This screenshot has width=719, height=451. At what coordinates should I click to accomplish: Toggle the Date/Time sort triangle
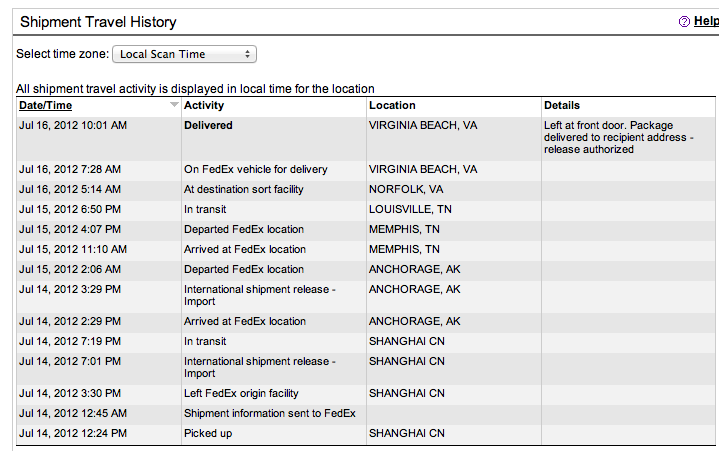pos(174,104)
